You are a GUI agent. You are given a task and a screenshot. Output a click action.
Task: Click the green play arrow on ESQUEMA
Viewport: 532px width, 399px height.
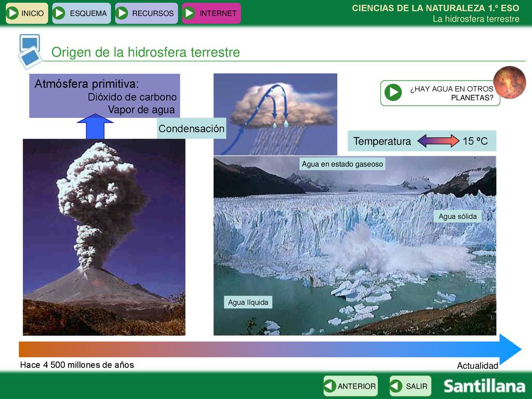59,13
